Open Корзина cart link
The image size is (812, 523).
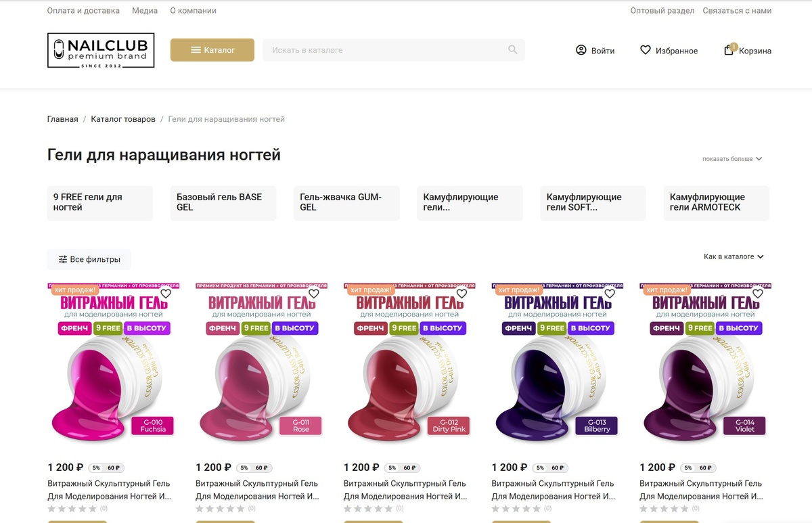pyautogui.click(x=755, y=51)
